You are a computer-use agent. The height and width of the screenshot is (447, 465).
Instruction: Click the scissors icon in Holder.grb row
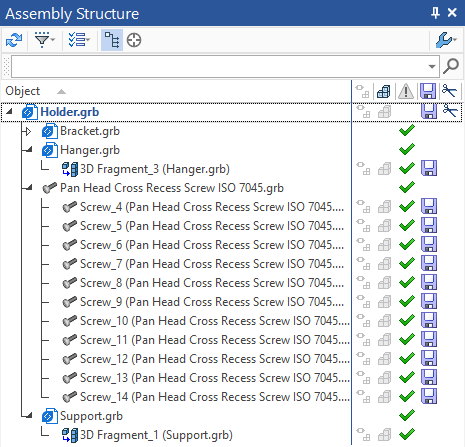pos(450,111)
